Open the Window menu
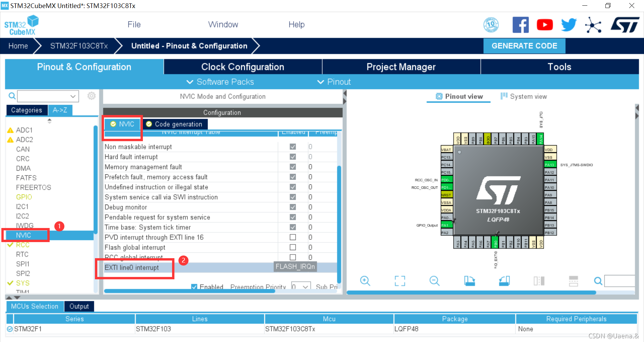 click(223, 24)
